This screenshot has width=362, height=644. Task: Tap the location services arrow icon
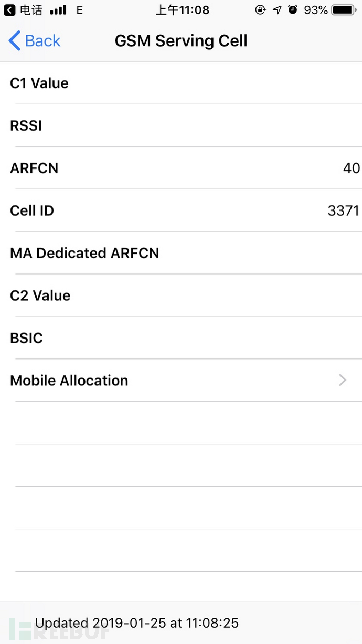tap(276, 9)
